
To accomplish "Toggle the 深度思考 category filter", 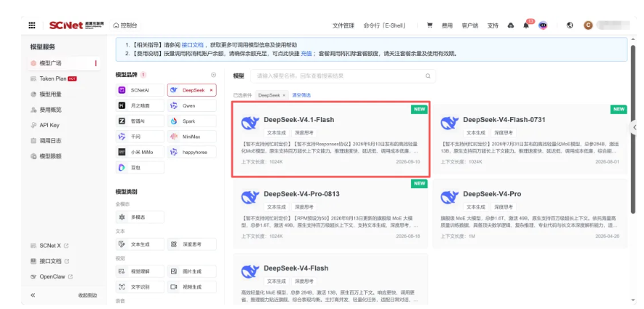I will click(192, 244).
